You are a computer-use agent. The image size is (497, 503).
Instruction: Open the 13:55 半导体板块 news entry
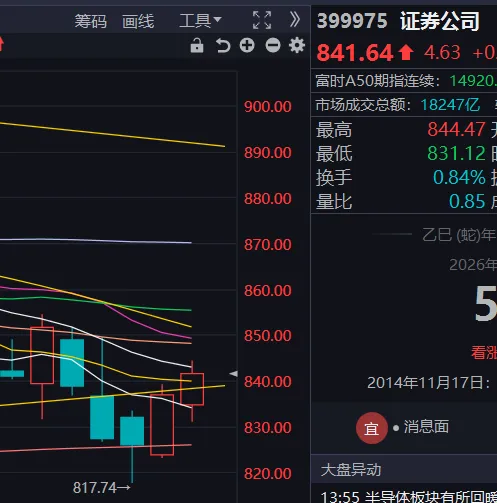click(x=409, y=496)
